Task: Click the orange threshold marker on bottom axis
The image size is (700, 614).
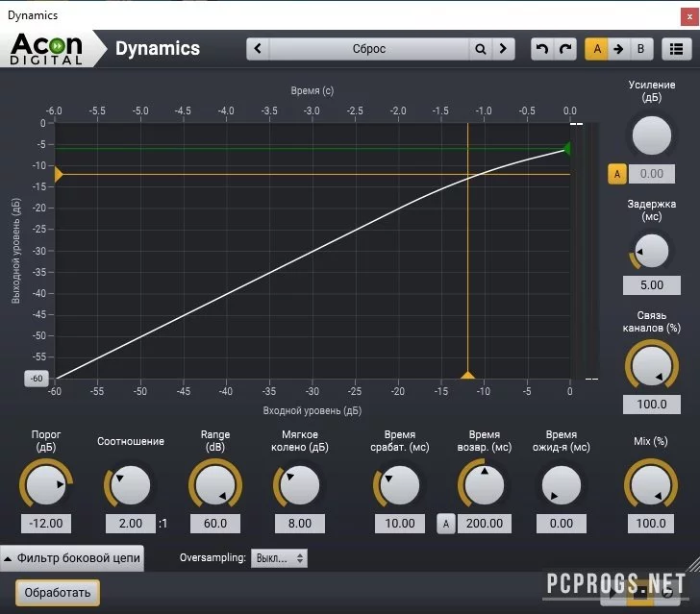Action: pyautogui.click(x=467, y=376)
